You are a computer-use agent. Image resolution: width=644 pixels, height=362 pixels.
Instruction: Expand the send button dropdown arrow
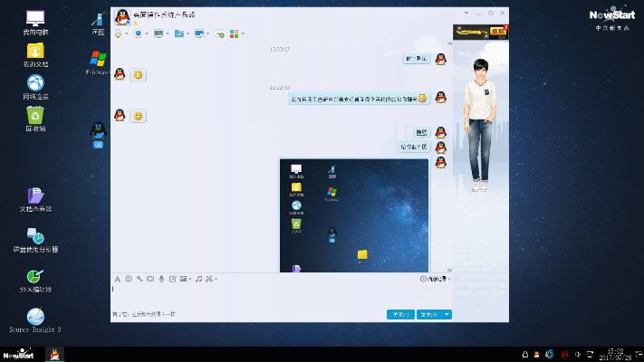[x=447, y=314]
